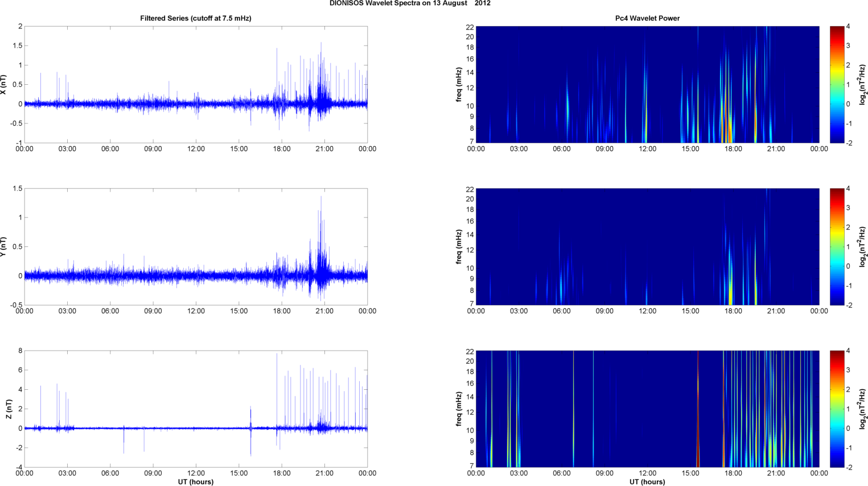Click freq (mHz) label of the Y spectrogram
This screenshot has width=868, height=486.
459,247
